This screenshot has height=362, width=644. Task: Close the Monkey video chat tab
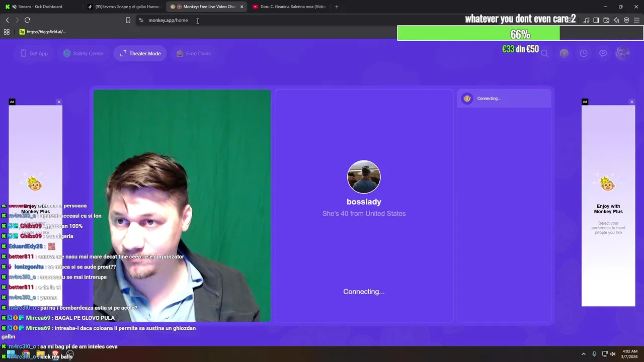click(x=242, y=7)
